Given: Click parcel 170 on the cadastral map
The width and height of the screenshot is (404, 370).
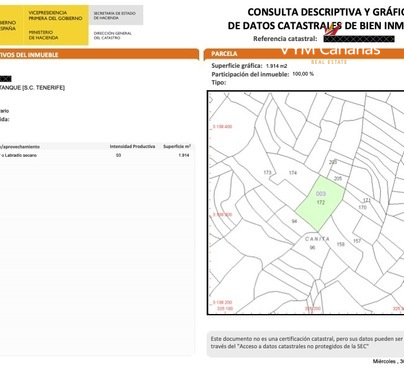Looking at the screenshot, I should pos(362,207).
